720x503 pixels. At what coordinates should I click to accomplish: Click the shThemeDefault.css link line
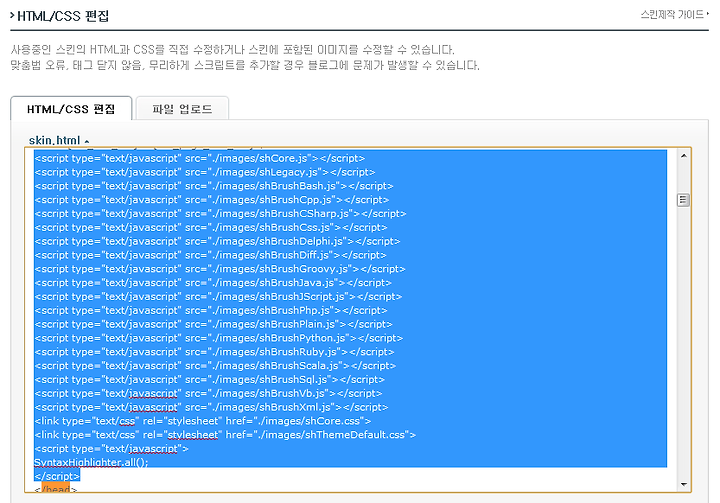[x=225, y=435]
